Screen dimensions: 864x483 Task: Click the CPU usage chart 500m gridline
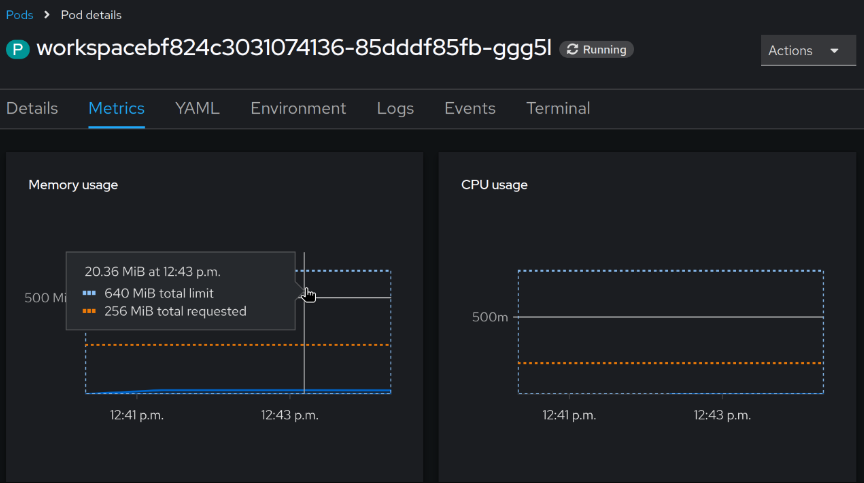click(670, 317)
